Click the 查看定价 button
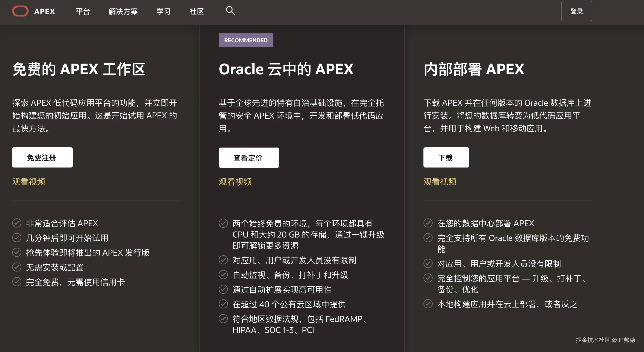 click(249, 158)
